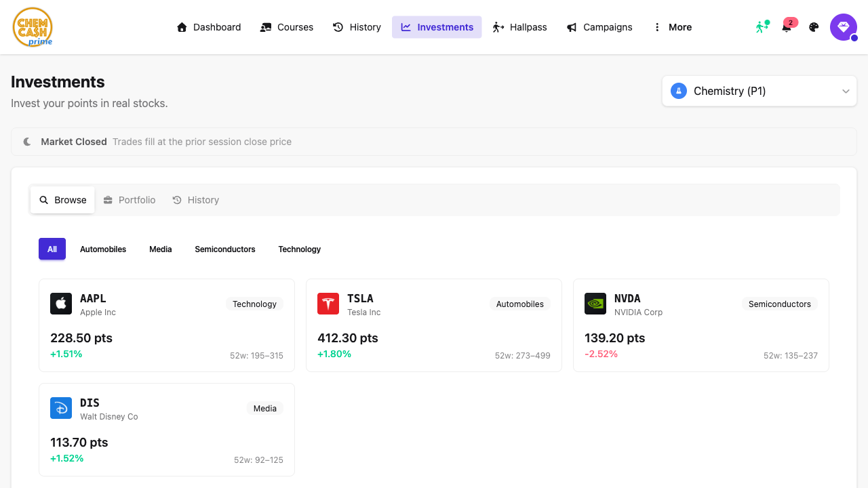
Task: Click the Tesla logo on TSLA card
Action: (328, 304)
